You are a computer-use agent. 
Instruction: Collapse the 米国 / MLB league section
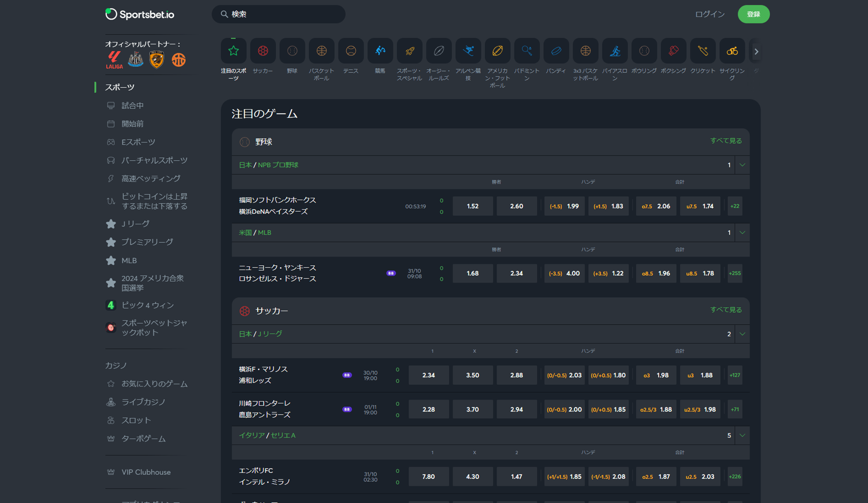tap(742, 233)
